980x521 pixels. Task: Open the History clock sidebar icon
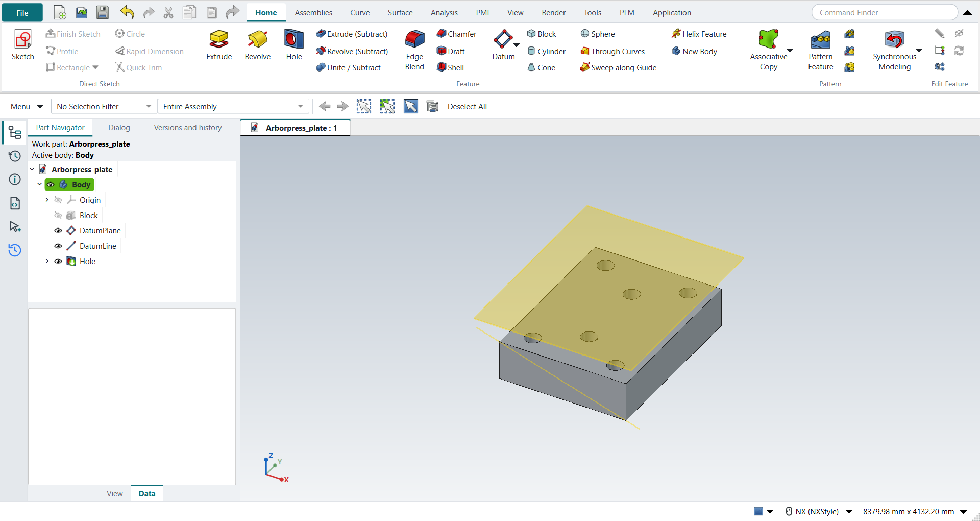coord(15,156)
